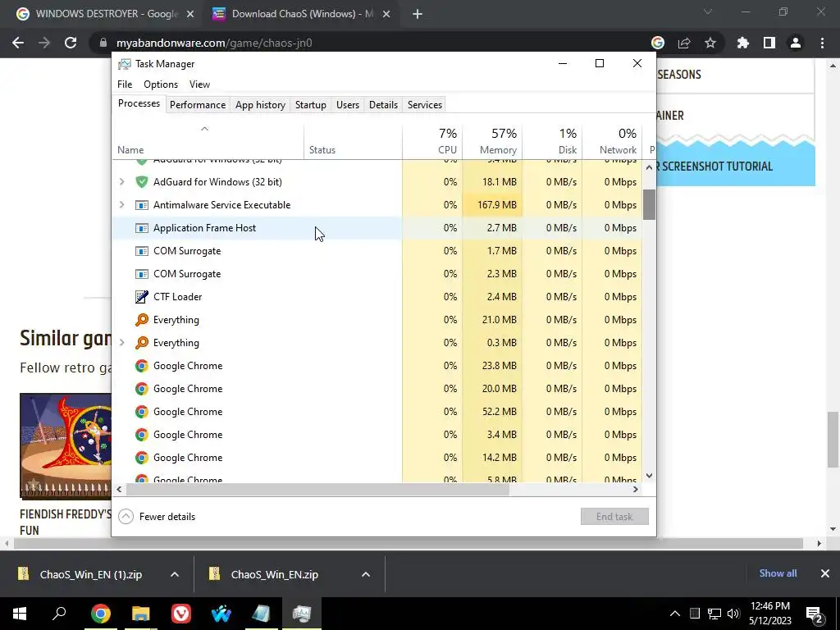Switch to the Details tab
This screenshot has height=630, width=840.
click(384, 105)
